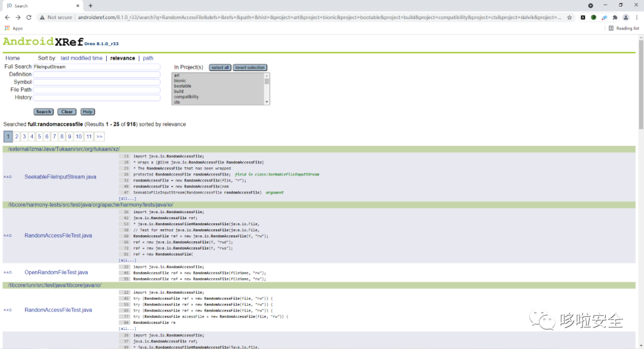
Task: Click the project list scroll down arrow
Action: coord(267,102)
